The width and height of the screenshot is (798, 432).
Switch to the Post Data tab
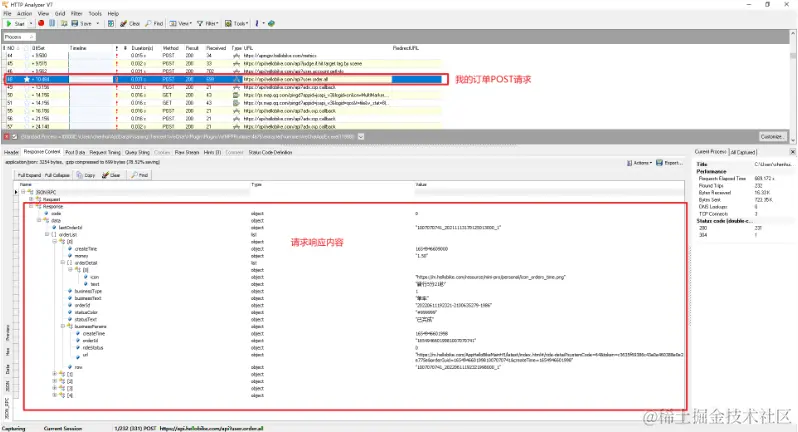click(x=75, y=152)
